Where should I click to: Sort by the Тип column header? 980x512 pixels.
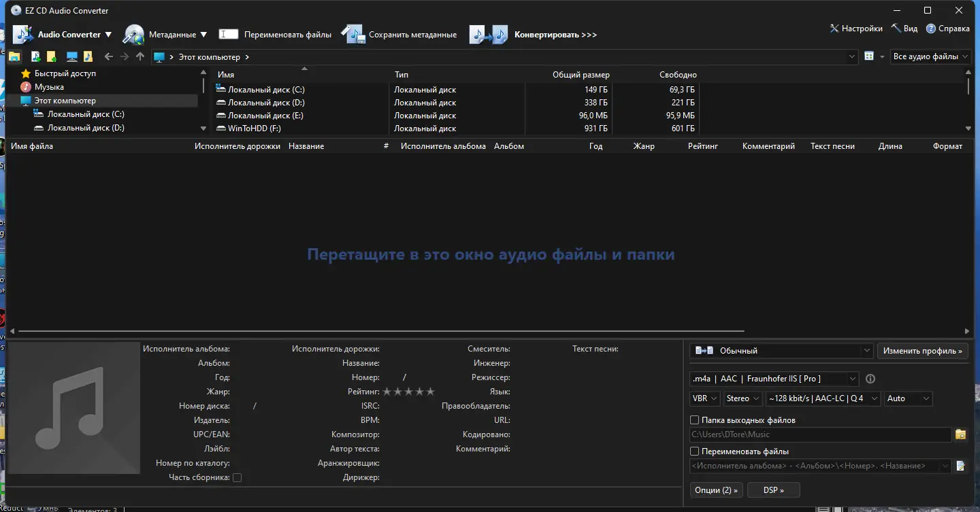pyautogui.click(x=402, y=75)
